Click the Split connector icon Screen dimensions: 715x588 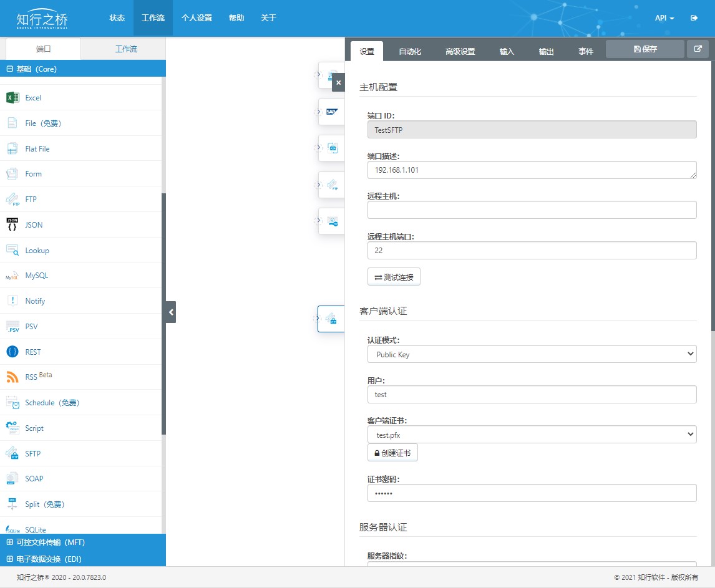[x=12, y=504]
